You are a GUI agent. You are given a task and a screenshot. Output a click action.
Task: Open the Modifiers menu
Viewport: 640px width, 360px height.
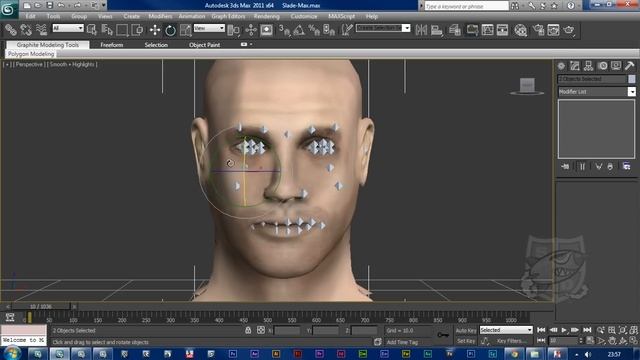160,16
